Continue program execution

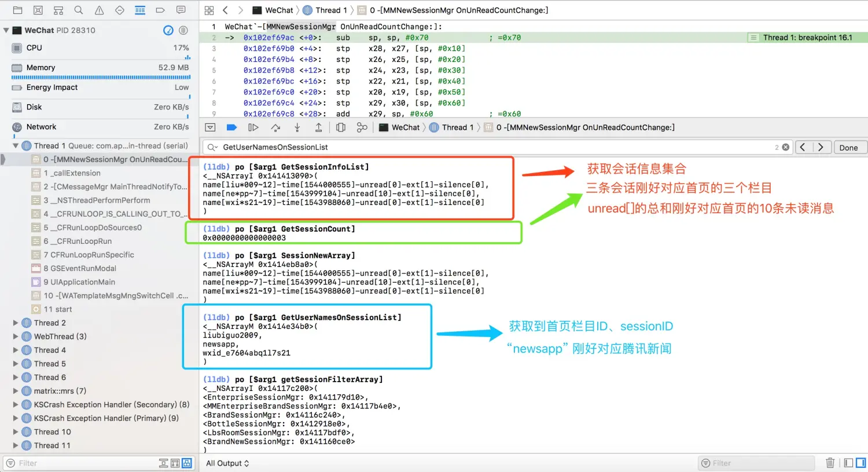(x=253, y=127)
